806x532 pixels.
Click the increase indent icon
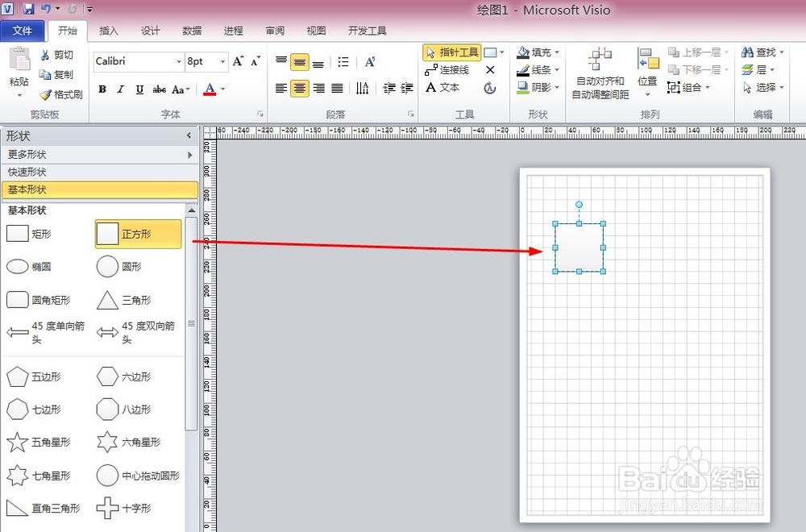click(x=406, y=89)
